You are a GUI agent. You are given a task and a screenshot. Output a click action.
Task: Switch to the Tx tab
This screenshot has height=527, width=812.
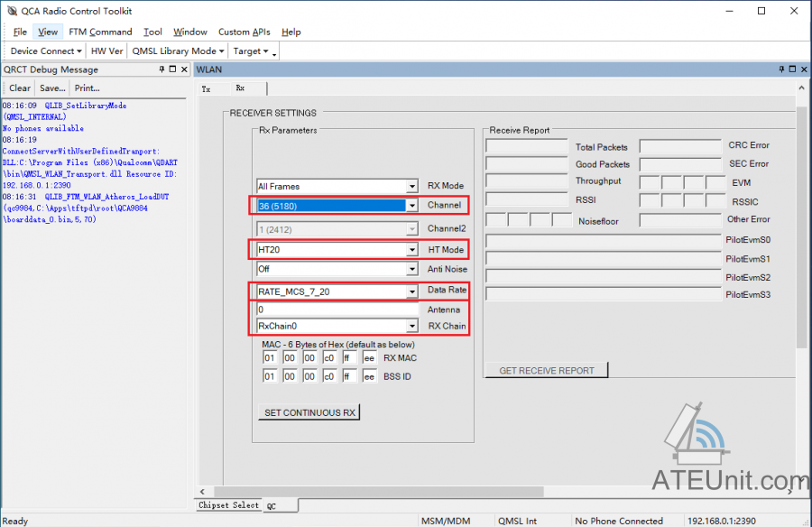206,89
